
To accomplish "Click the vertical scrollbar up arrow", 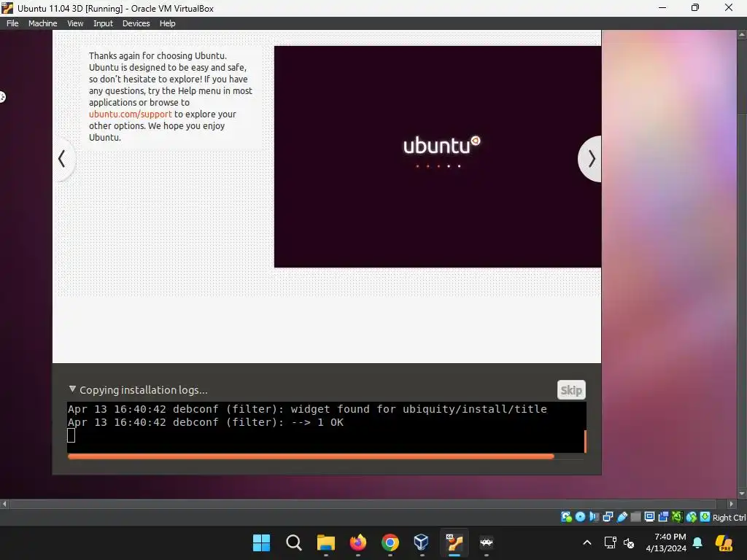I will pyautogui.click(x=742, y=35).
